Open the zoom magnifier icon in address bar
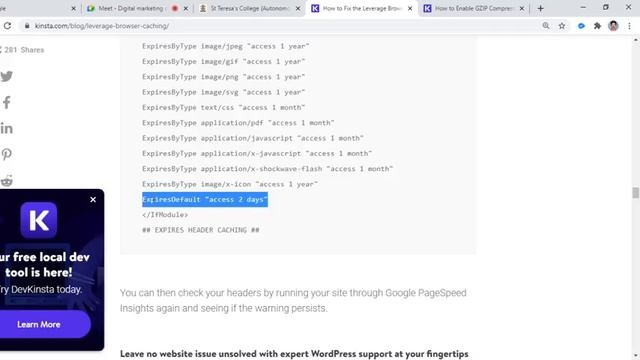The width and height of the screenshot is (640, 360). [546, 26]
